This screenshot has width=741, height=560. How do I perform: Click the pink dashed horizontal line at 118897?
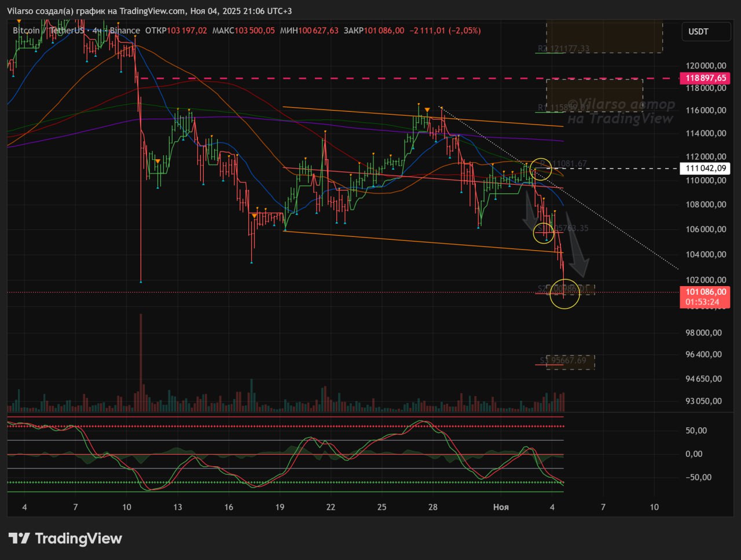click(347, 78)
